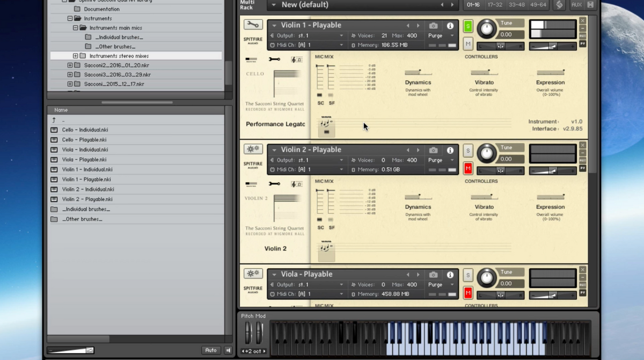Select Violin 1 - Playable.nki in the file list
This screenshot has width=644, height=360.
coord(86,179)
